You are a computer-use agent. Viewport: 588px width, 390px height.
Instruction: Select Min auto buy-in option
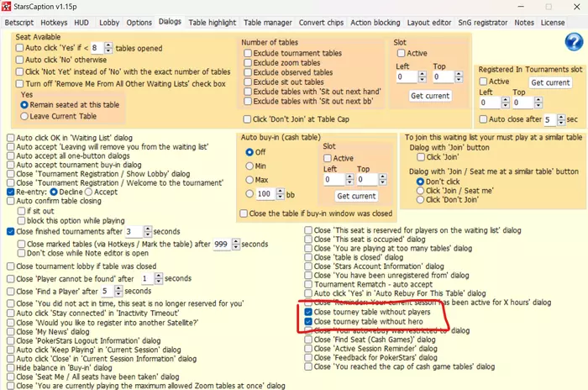249,166
